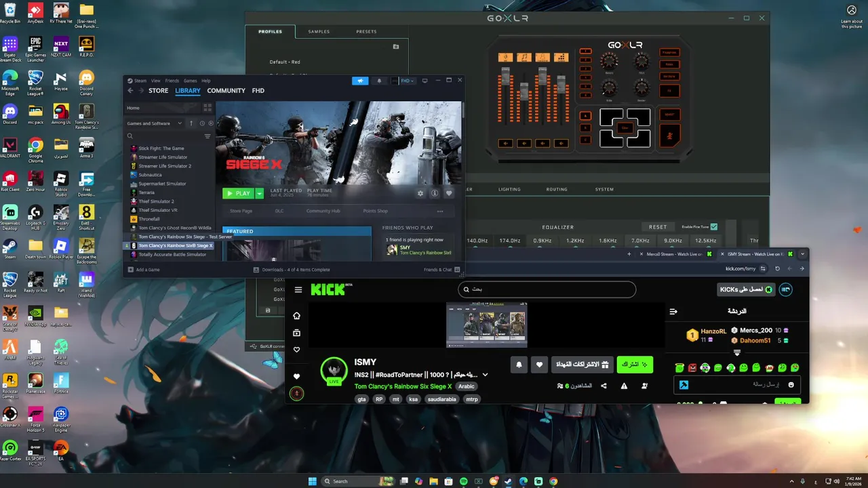Select effect preset 1 on GoXLR

[x=585, y=52]
